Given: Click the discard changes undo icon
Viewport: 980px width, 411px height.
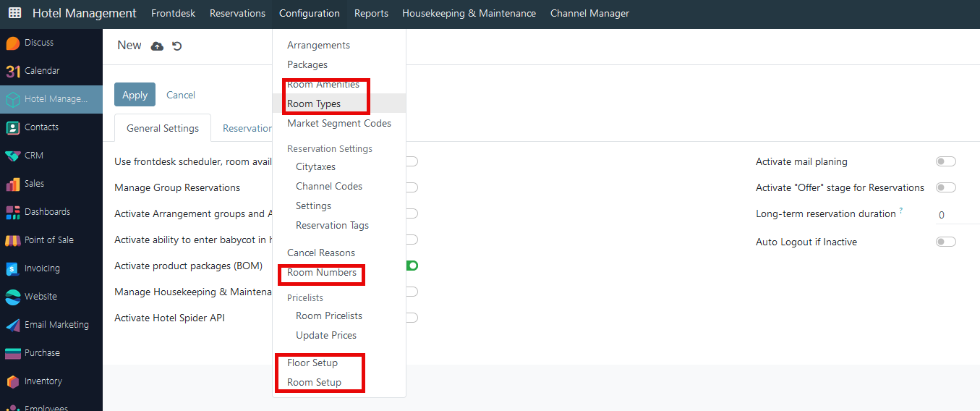Looking at the screenshot, I should (177, 46).
